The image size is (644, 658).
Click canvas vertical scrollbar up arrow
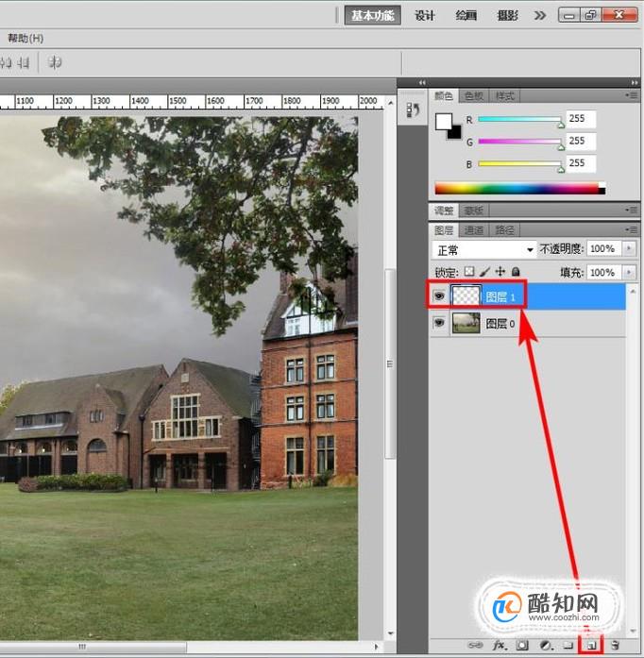tap(390, 103)
